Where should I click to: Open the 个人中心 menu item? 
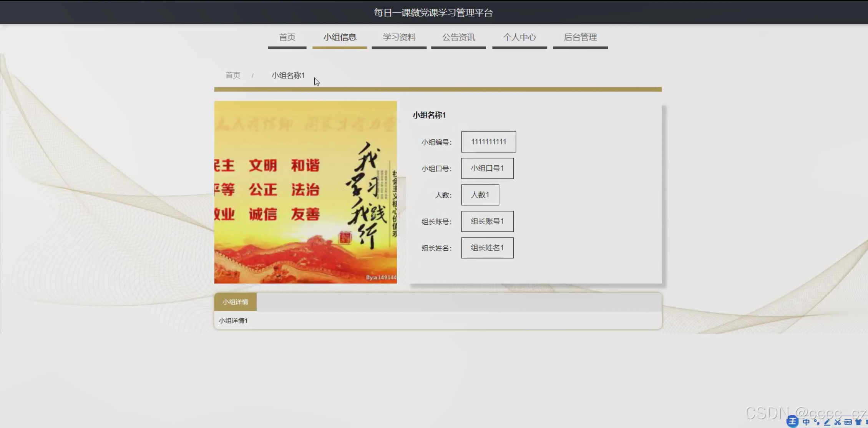(x=519, y=37)
